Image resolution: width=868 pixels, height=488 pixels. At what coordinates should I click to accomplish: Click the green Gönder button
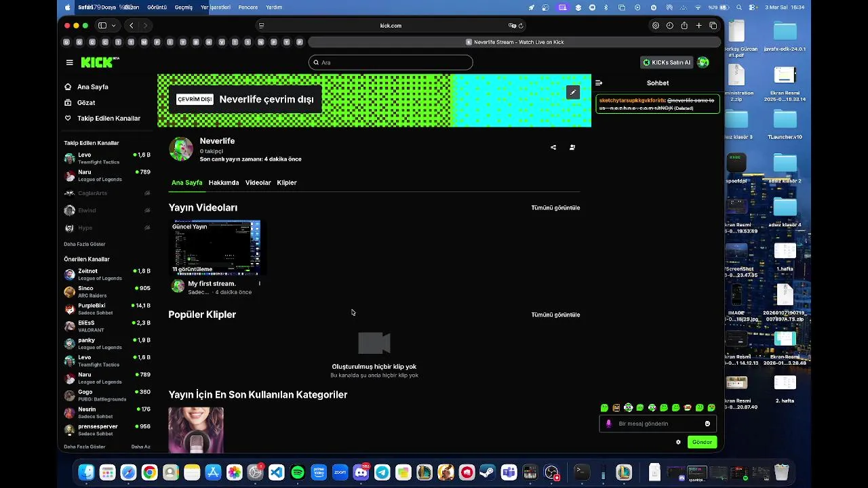pos(702,442)
